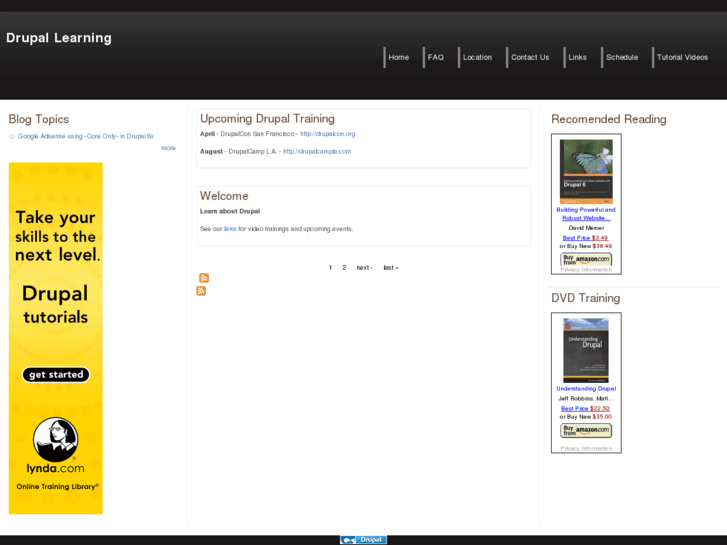727x545 pixels.
Task: Open the Schedule navigation item
Action: pos(621,57)
